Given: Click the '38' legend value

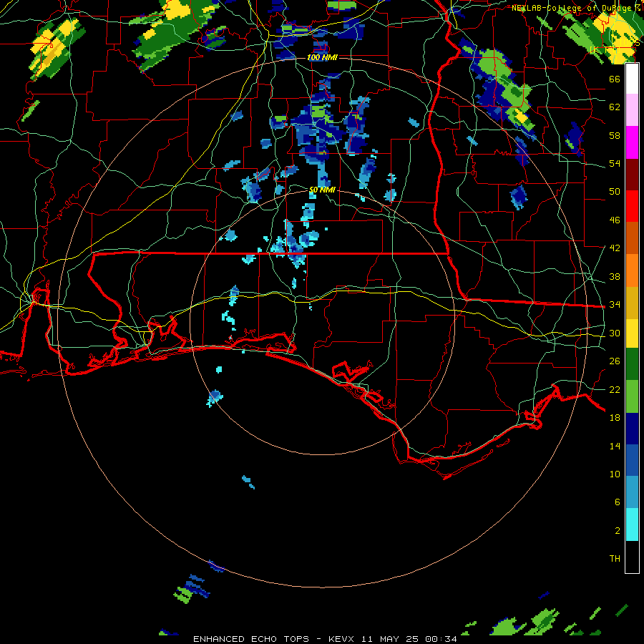Looking at the screenshot, I should [615, 276].
